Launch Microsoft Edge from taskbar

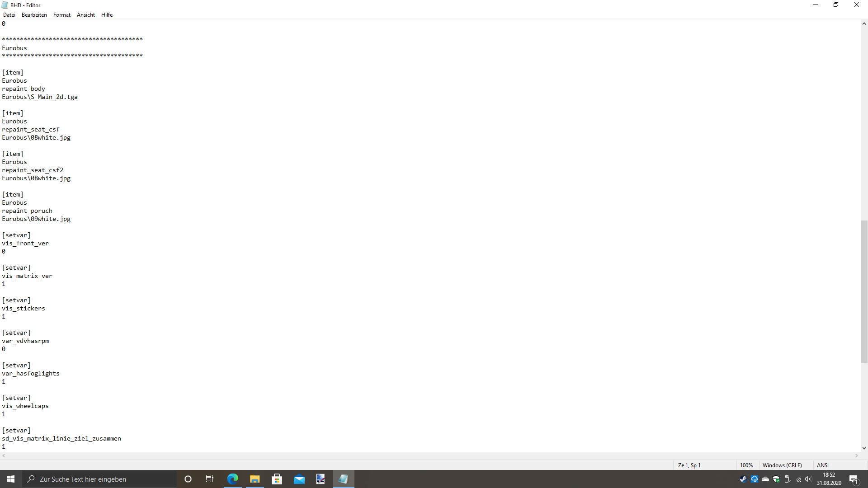tap(232, 479)
